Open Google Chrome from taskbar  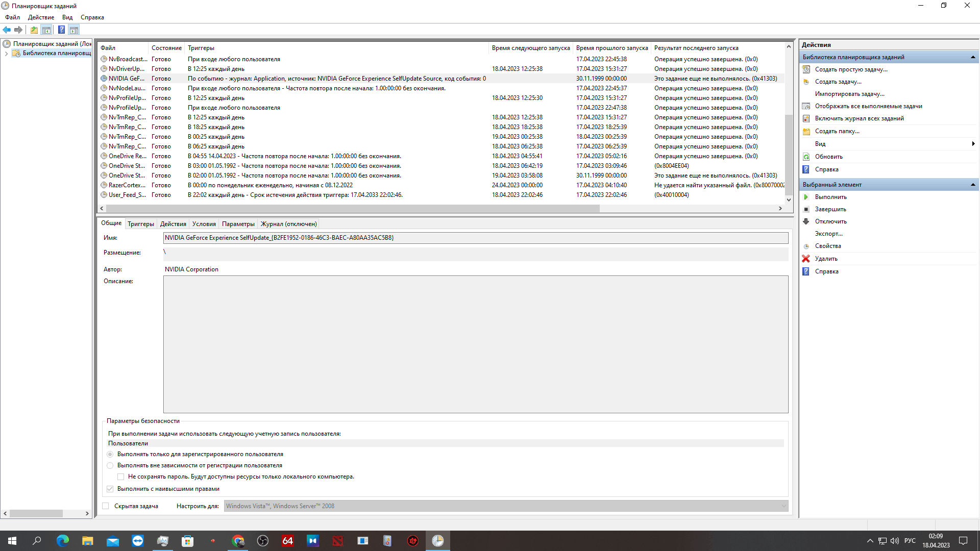coord(238,541)
